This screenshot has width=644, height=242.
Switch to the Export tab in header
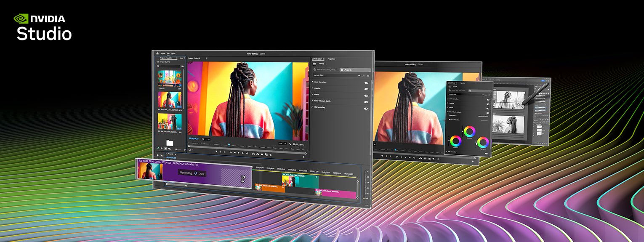pos(173,53)
